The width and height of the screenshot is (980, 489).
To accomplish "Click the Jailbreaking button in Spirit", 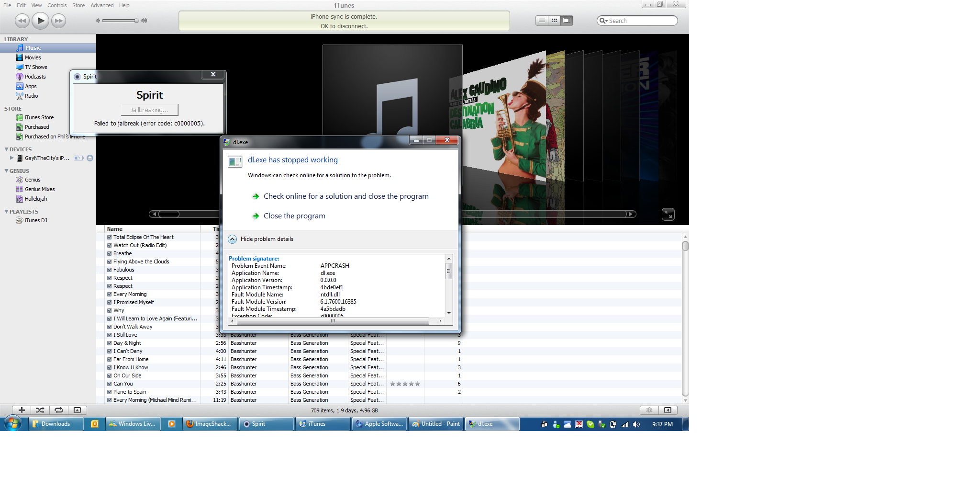I will [150, 110].
